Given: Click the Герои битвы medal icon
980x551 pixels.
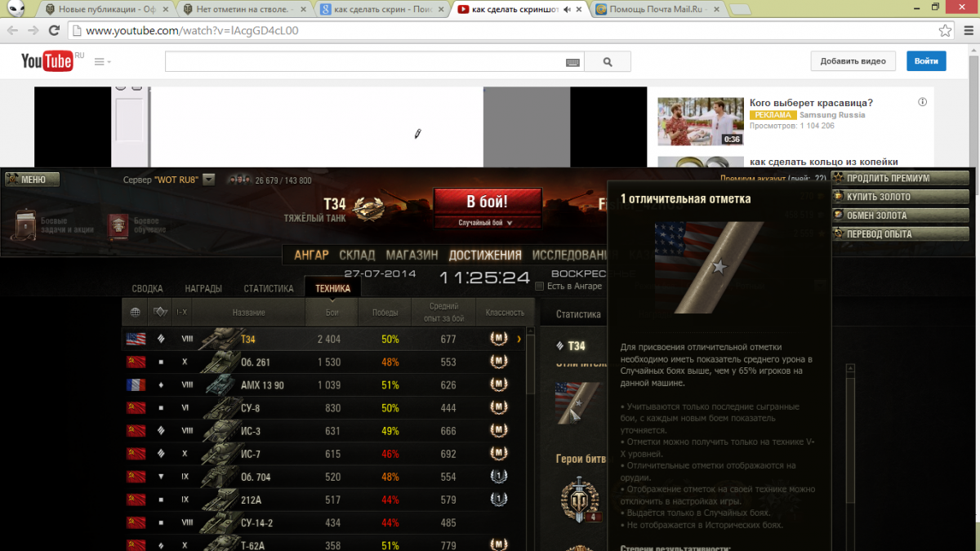Looking at the screenshot, I should [x=581, y=498].
